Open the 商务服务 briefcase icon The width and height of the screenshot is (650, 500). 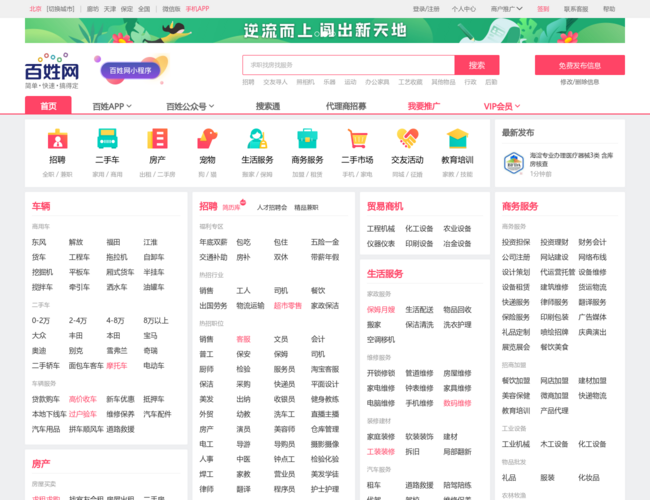point(307,139)
